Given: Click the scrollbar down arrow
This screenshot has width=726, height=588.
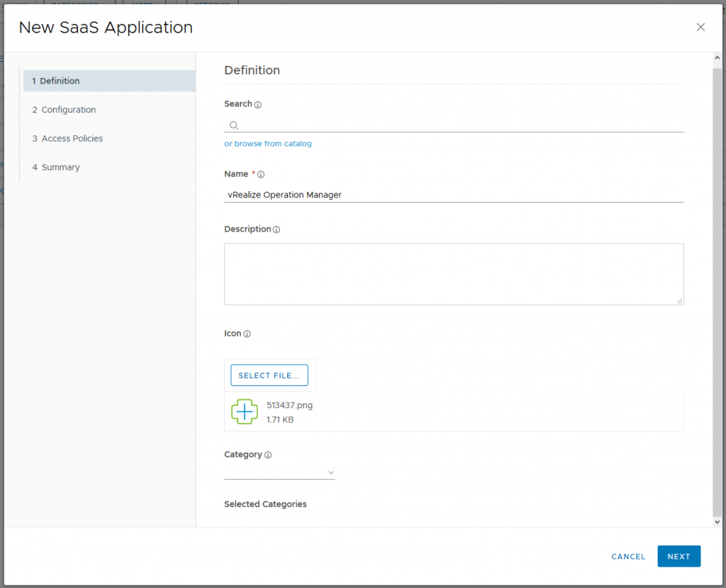Looking at the screenshot, I should tap(717, 522).
